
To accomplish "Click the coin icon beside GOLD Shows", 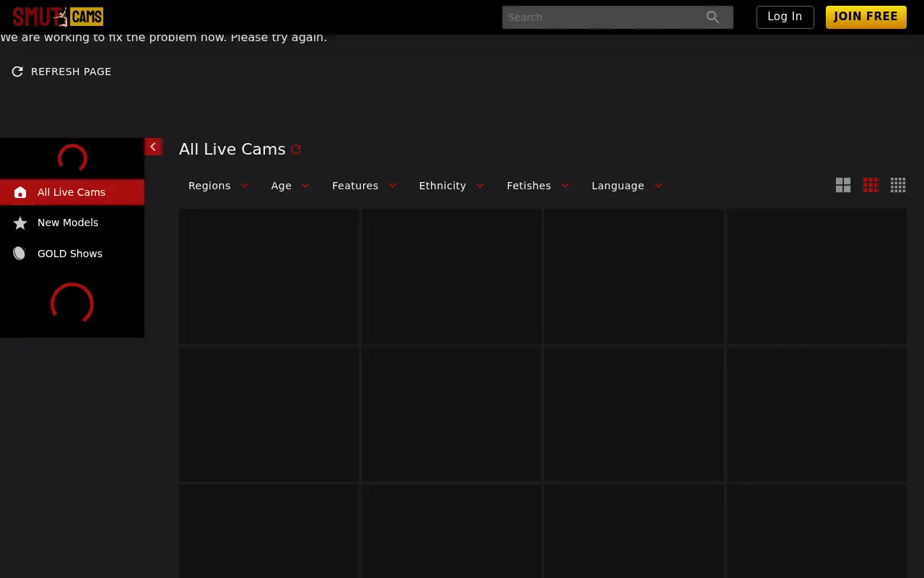I will point(20,254).
